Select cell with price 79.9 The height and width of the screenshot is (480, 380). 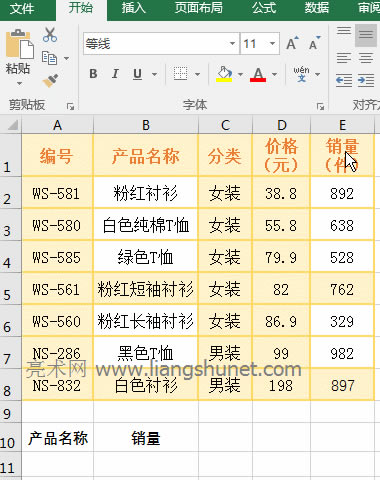click(281, 257)
